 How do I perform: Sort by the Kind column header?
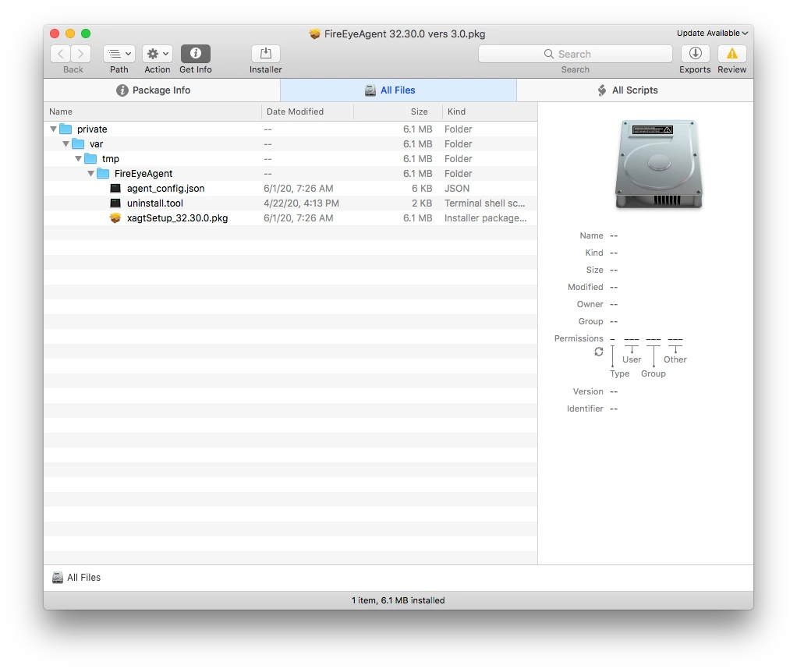pos(490,111)
